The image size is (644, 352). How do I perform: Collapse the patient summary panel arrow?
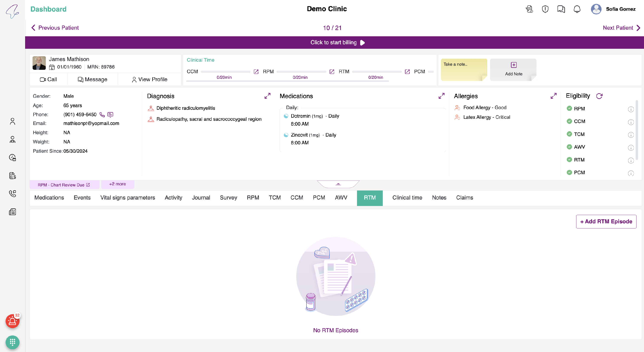(x=338, y=184)
